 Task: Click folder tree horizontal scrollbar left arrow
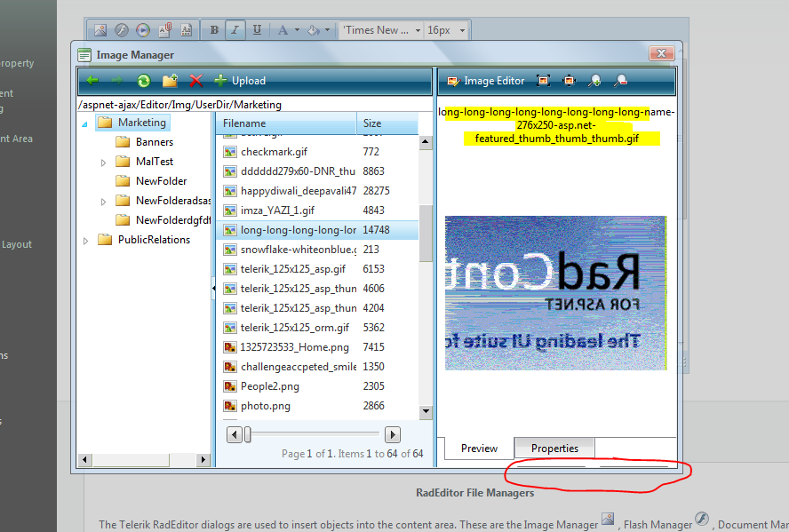click(84, 459)
